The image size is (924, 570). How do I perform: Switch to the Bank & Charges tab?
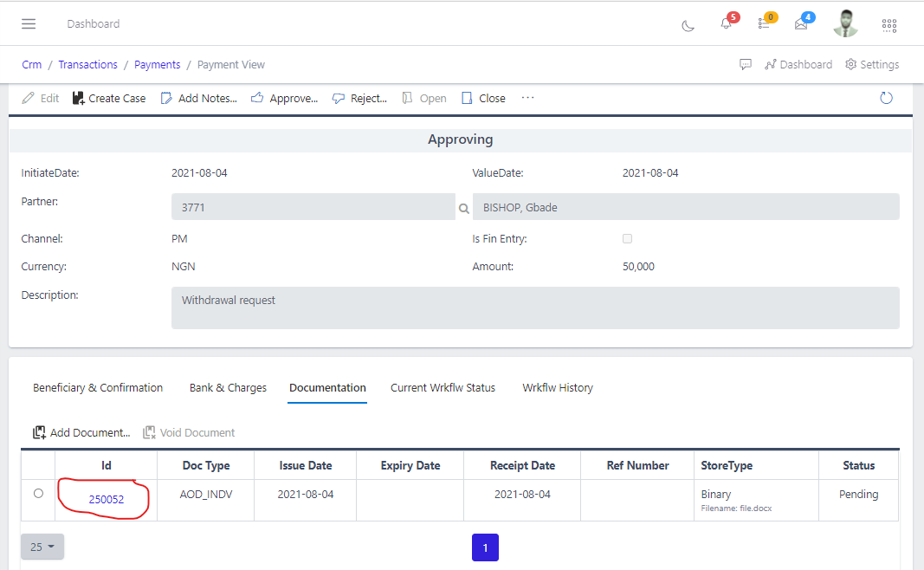tap(228, 387)
